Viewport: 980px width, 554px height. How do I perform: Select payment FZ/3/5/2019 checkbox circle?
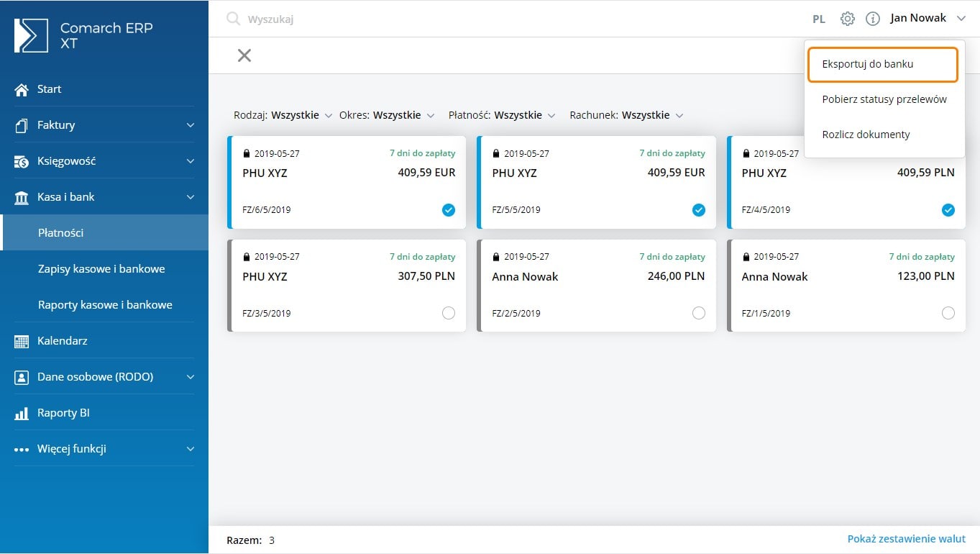[x=449, y=313]
